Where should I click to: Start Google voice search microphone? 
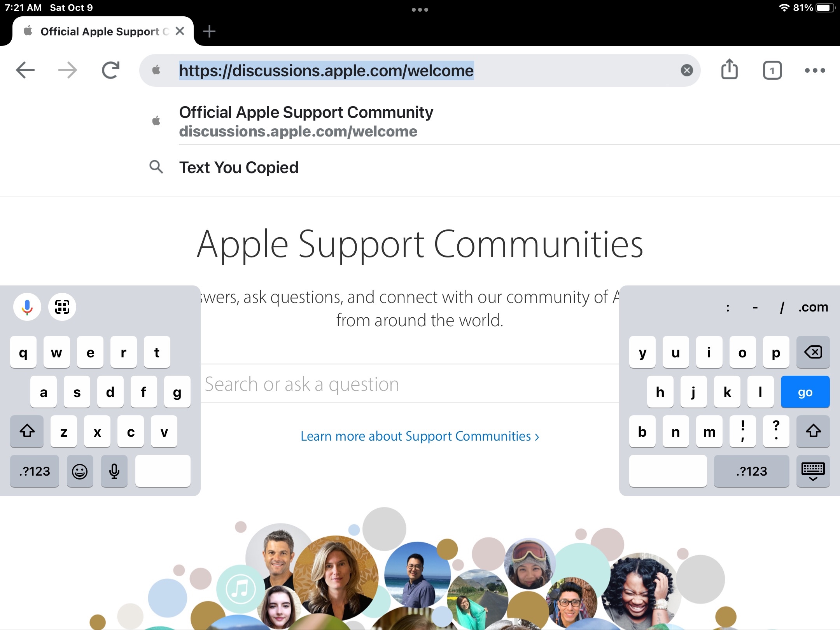pyautogui.click(x=27, y=307)
